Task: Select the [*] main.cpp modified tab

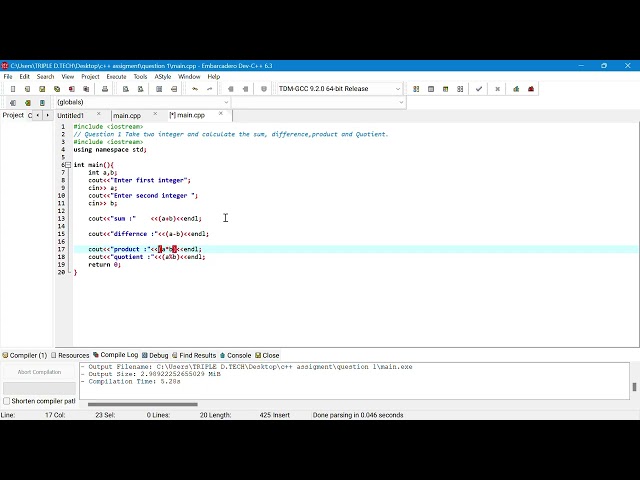Action: point(187,116)
